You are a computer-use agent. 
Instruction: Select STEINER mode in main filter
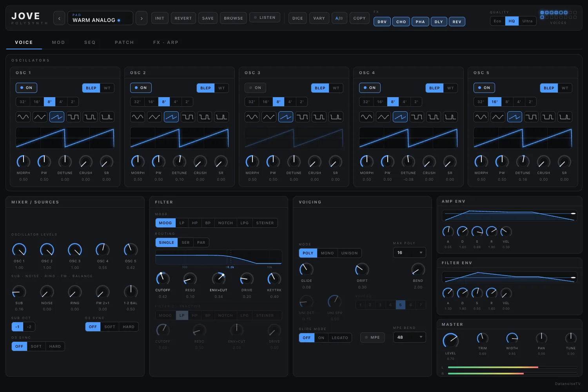tap(265, 223)
